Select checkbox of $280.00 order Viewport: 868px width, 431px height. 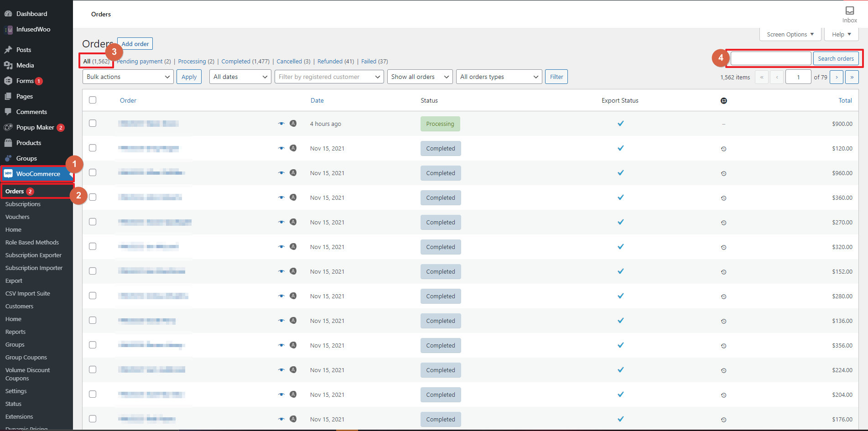93,296
